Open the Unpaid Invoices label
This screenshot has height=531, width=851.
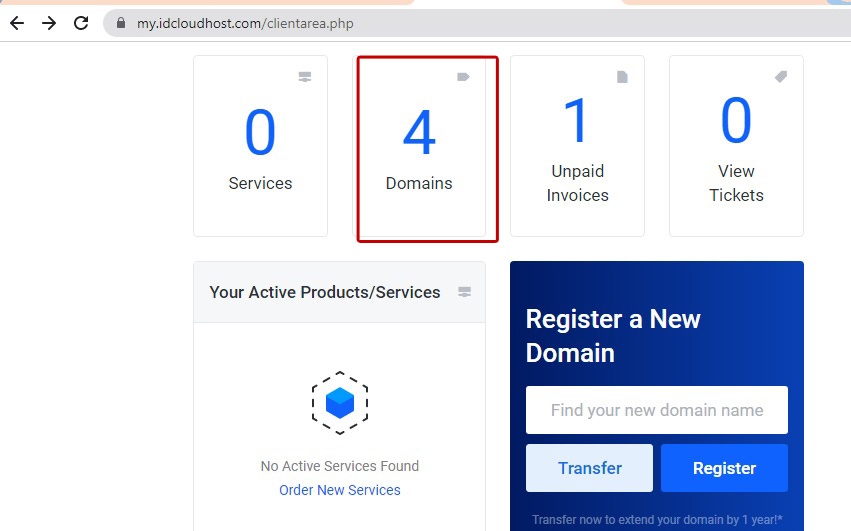(577, 183)
